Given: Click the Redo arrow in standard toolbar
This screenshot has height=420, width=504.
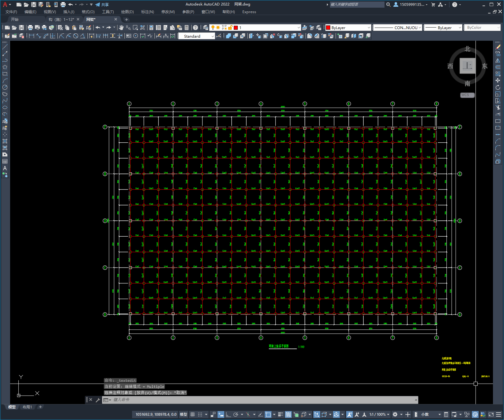Looking at the screenshot, I should [x=109, y=28].
